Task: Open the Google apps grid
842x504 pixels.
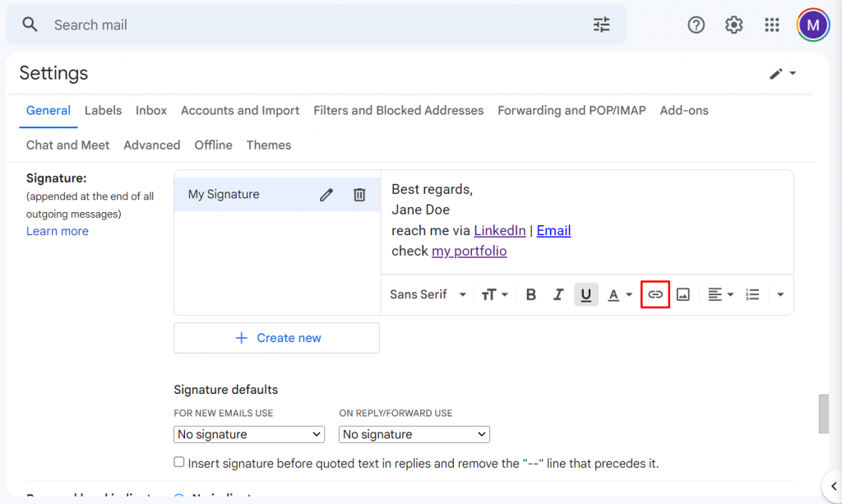Action: point(771,25)
